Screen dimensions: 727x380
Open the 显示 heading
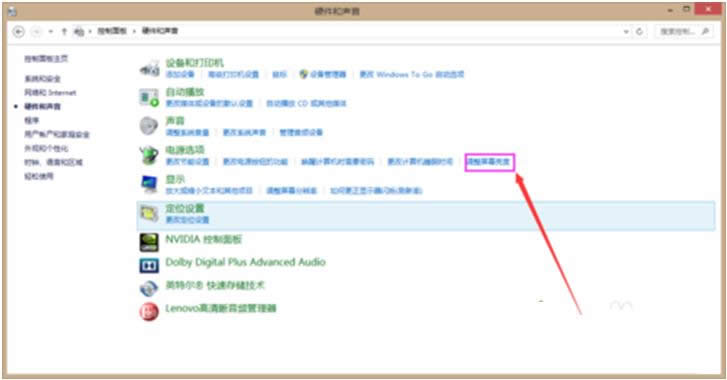pyautogui.click(x=175, y=179)
